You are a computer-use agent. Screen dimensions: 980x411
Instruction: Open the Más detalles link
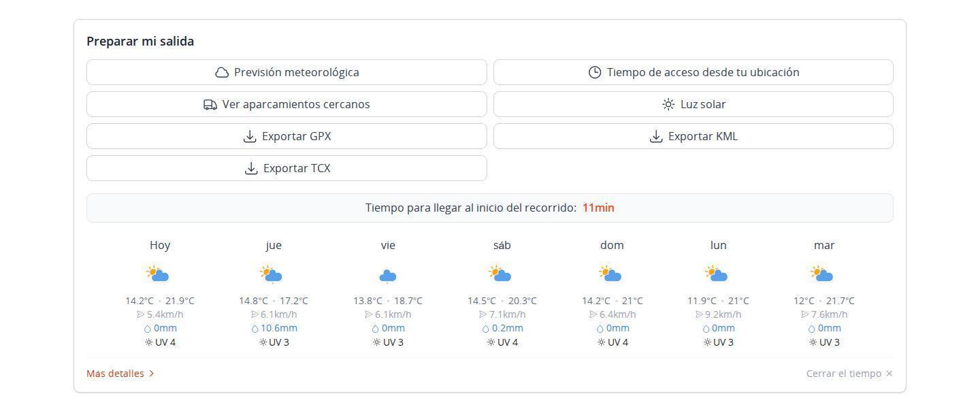coord(120,374)
